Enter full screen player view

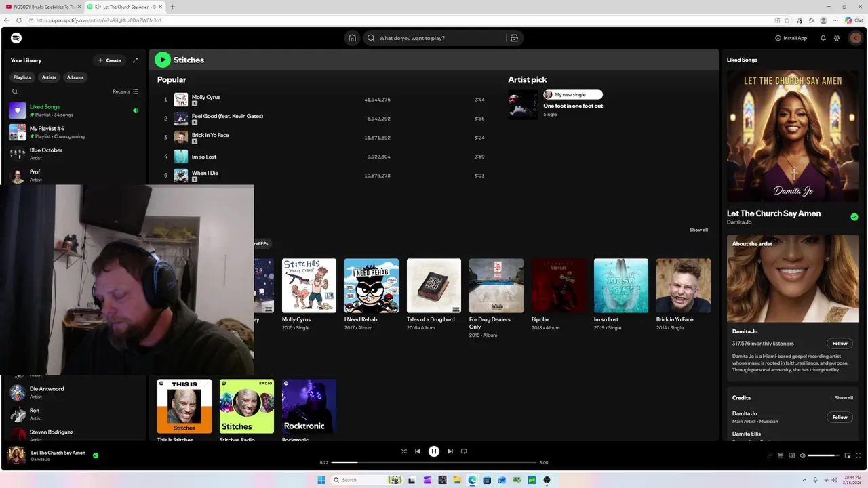859,455
